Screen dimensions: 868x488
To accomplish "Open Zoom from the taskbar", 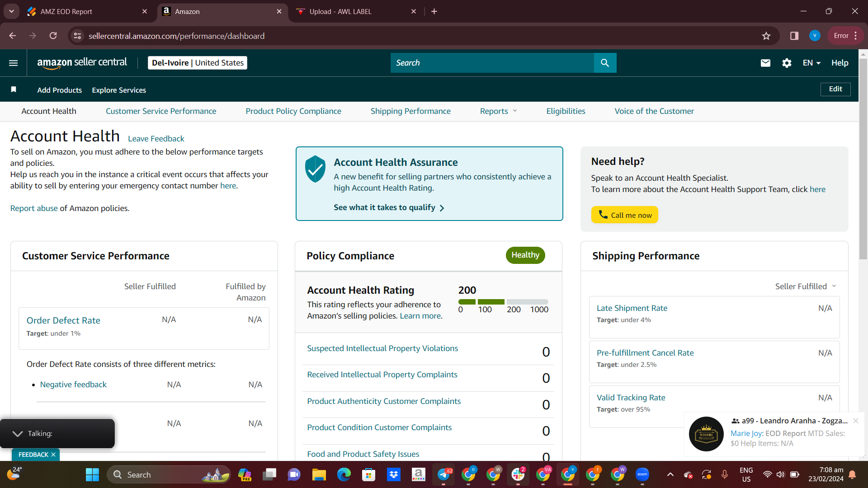I will point(642,475).
